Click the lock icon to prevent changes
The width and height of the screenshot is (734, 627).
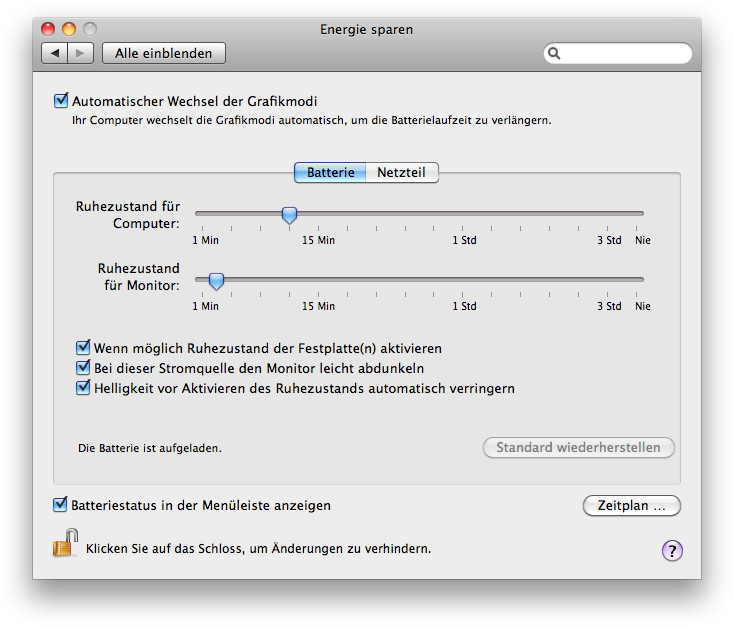[65, 543]
